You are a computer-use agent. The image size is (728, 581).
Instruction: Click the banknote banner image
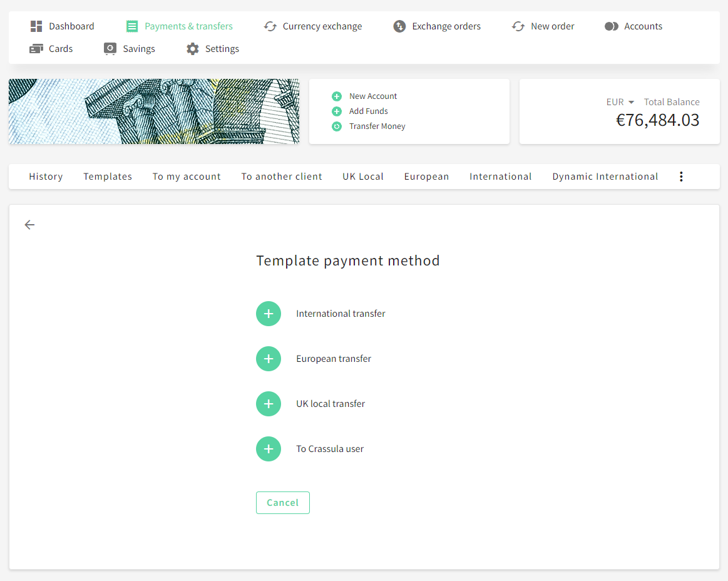(154, 111)
